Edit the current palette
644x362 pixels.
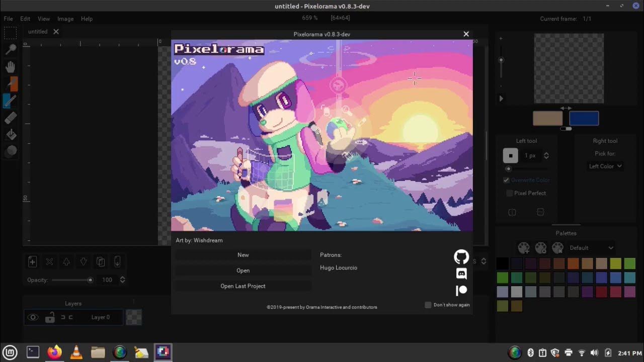541,248
